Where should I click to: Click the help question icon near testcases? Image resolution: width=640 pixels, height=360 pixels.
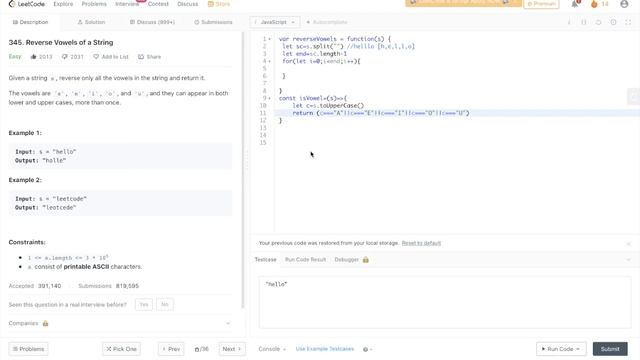[x=365, y=349]
